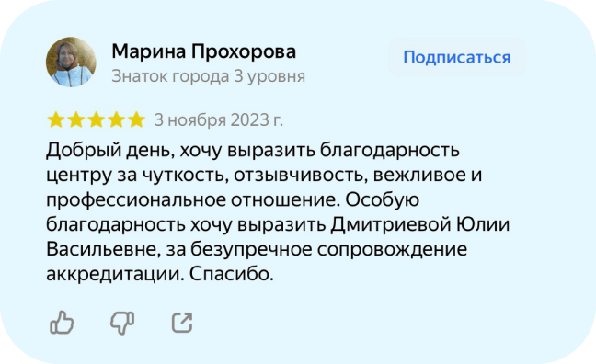Click the second rating star
This screenshot has height=364, width=596.
[76, 119]
